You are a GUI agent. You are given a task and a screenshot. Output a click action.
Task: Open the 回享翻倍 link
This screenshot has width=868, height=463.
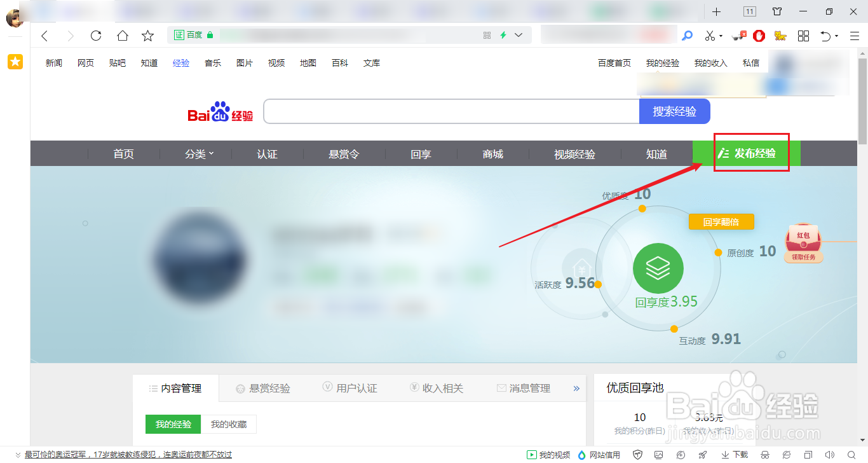721,221
